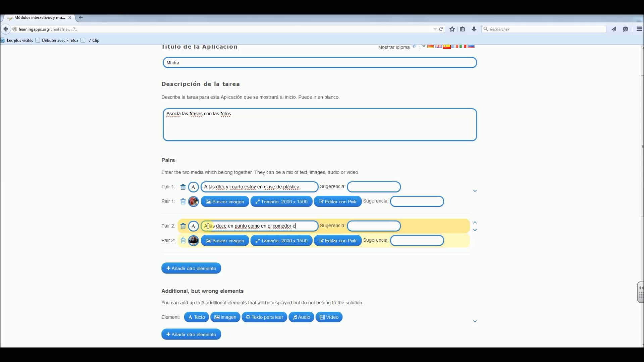Screen dimensions: 644x362
Task: Open Editar con Pixlr for Pair 2
Action: (x=338, y=240)
